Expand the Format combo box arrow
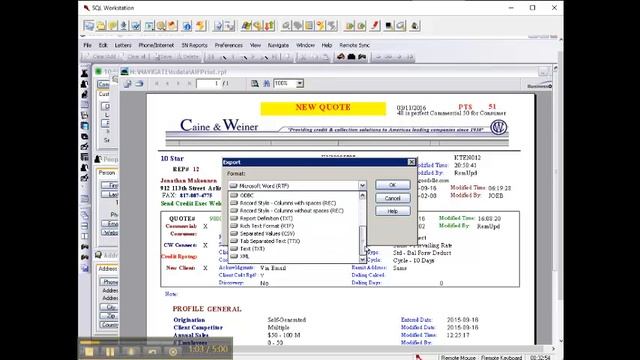Image resolution: width=640 pixels, height=360 pixels. (362, 186)
